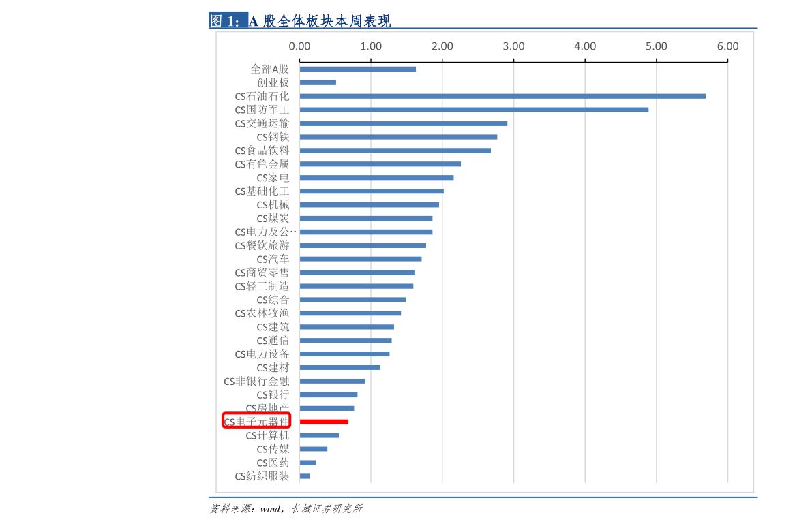Select the CS医药 bar
This screenshot has width=812, height=528.
click(307, 463)
